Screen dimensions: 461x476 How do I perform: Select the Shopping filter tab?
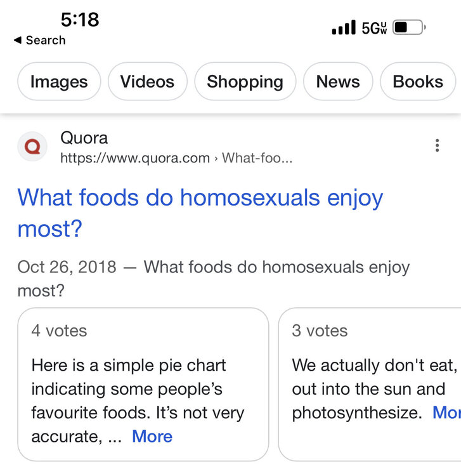245,82
